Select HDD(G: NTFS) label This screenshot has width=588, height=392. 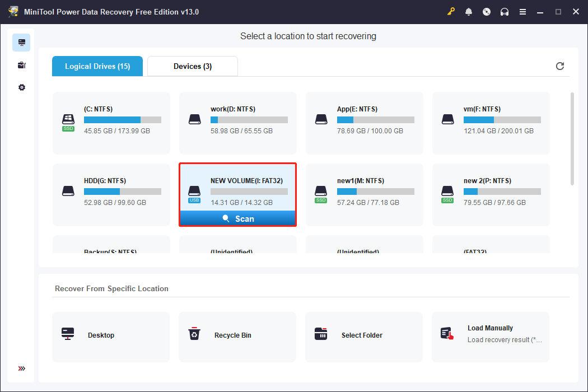(105, 181)
